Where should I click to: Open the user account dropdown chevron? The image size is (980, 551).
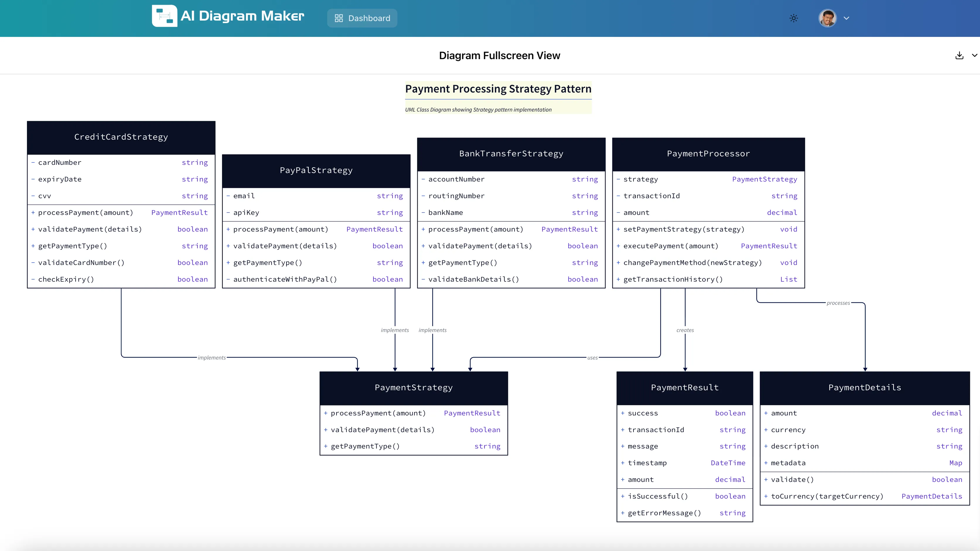[x=847, y=18]
